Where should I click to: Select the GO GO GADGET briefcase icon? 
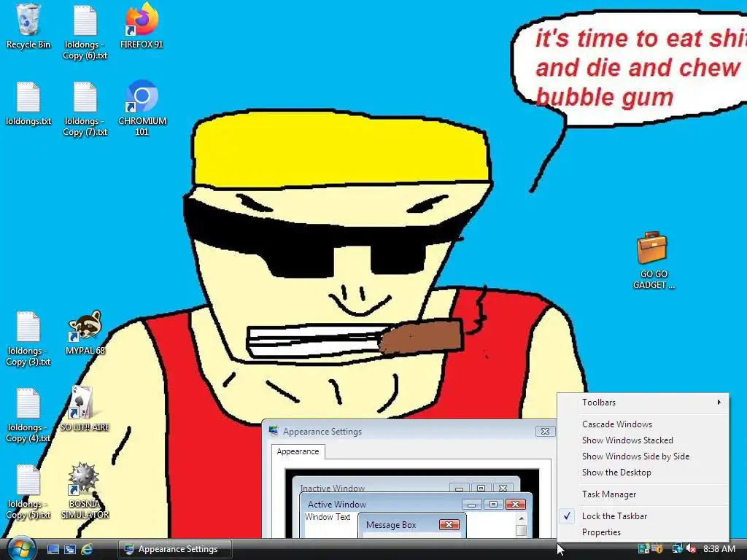point(651,248)
